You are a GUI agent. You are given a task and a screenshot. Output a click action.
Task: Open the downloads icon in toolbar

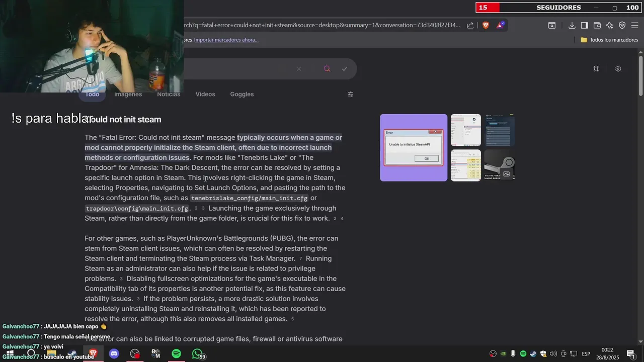point(572,26)
